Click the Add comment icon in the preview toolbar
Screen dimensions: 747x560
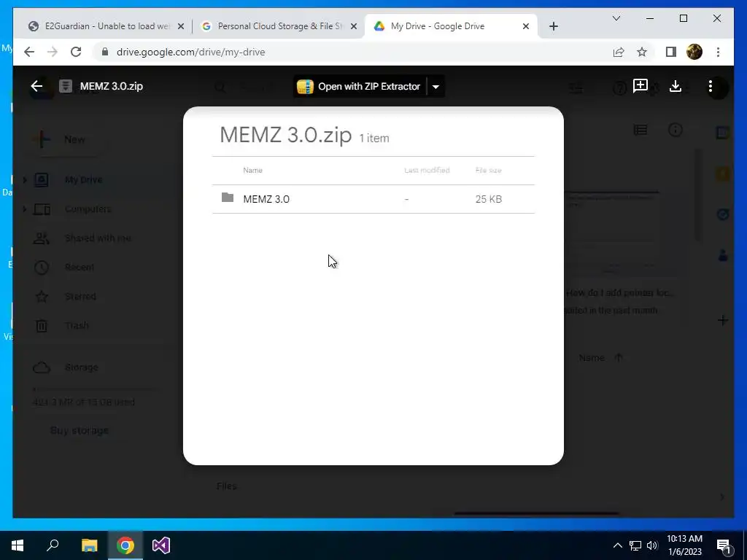click(x=640, y=86)
